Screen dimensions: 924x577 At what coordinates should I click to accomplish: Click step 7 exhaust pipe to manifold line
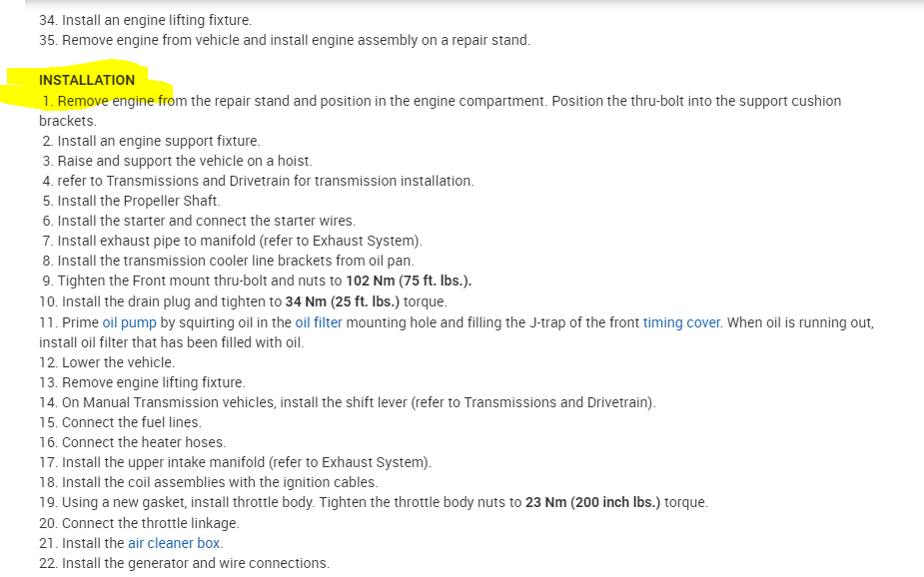point(233,241)
